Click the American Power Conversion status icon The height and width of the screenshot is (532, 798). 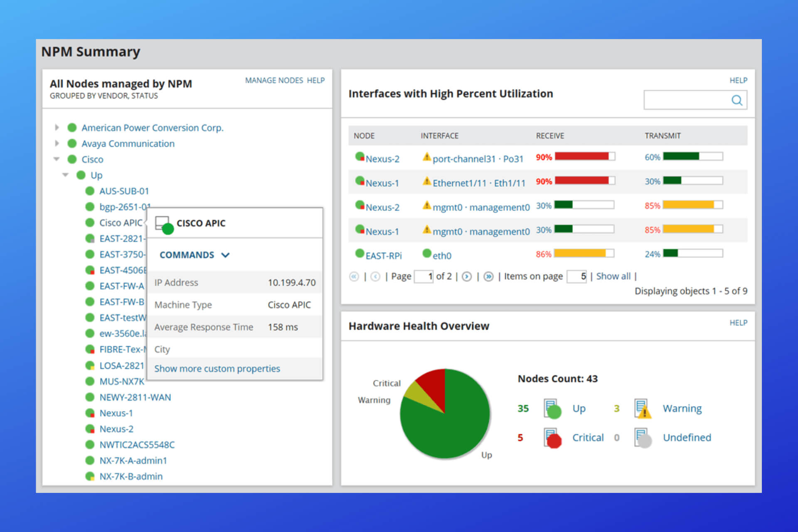tap(72, 127)
